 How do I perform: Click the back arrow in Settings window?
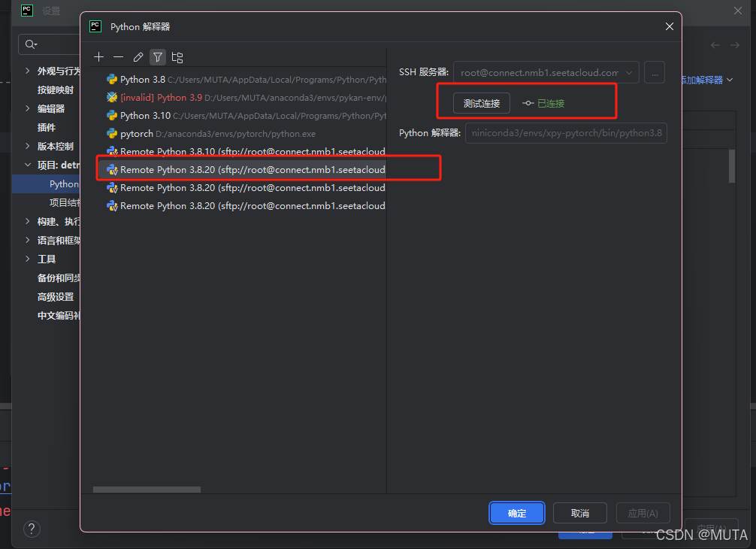715,45
